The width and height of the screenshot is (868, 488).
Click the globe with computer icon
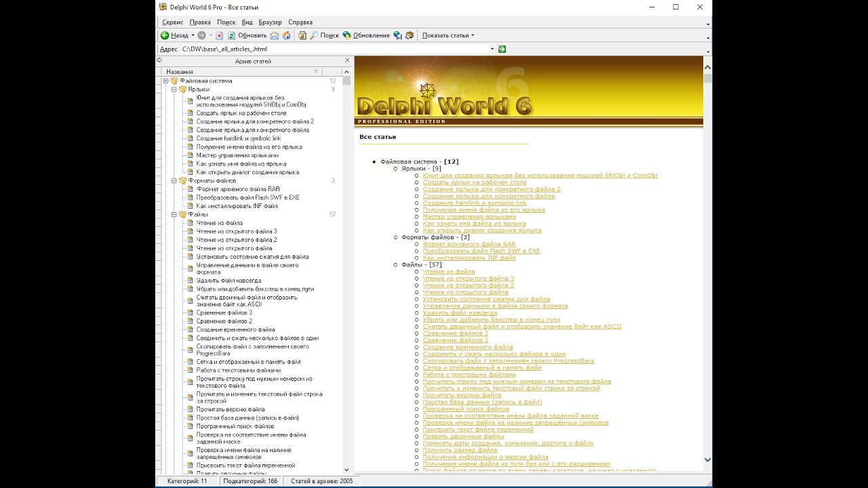click(x=397, y=35)
